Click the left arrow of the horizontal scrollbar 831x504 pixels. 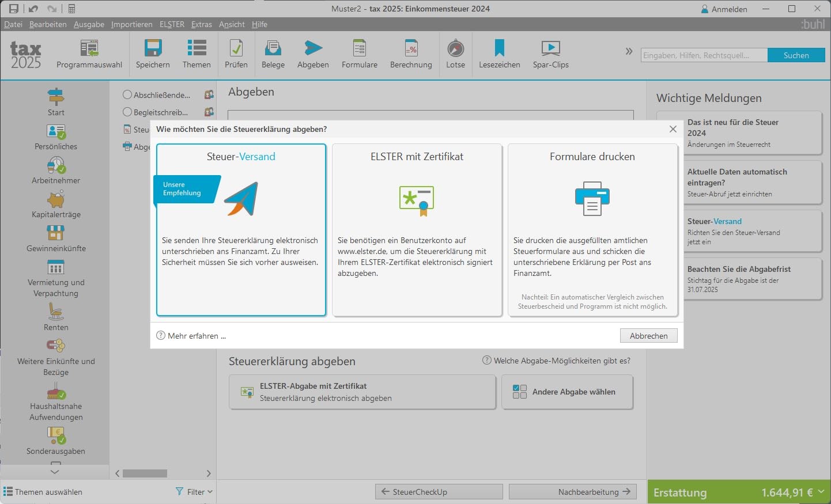[x=118, y=473]
